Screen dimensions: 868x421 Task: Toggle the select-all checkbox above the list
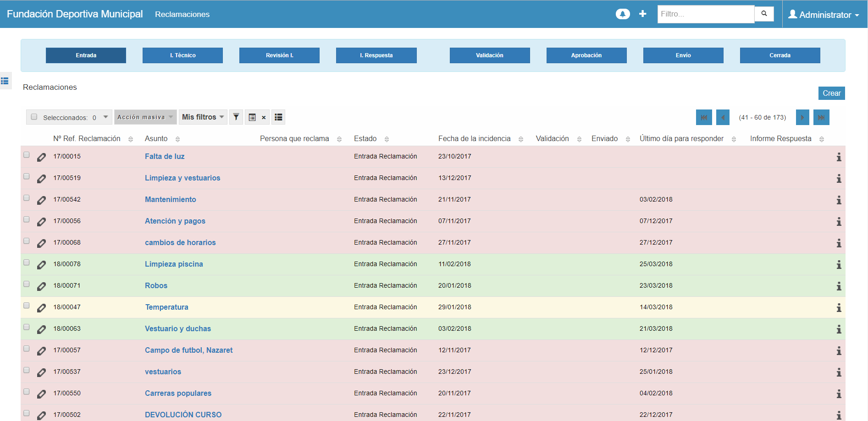point(34,117)
